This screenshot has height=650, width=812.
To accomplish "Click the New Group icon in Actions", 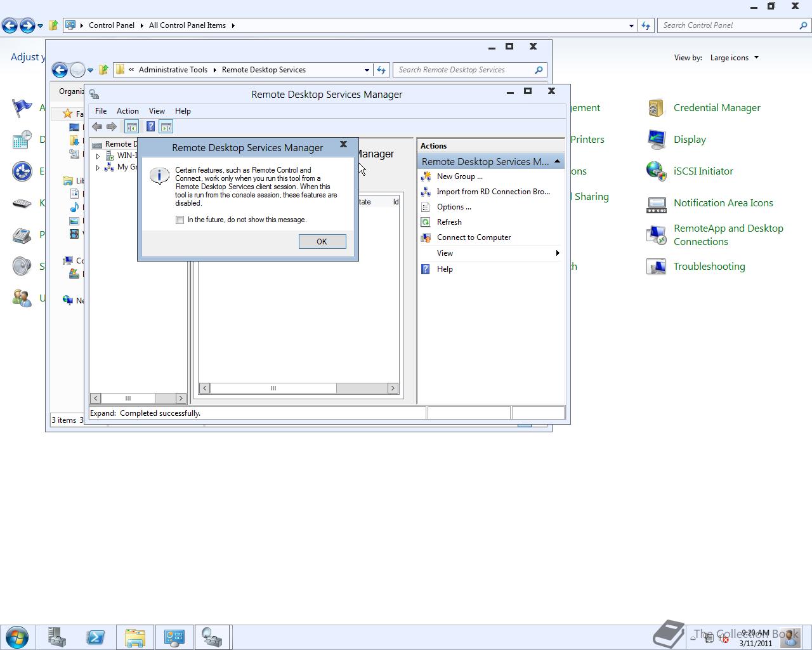I will click(426, 176).
